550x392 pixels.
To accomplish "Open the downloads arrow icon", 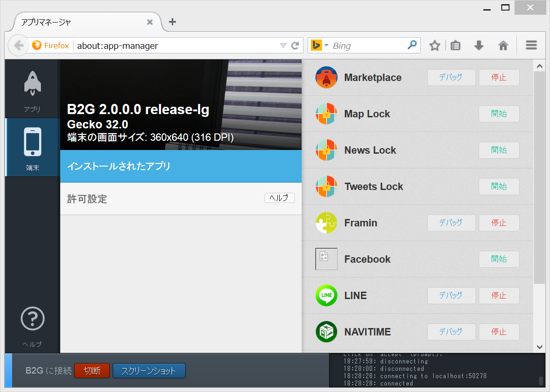I will (479, 46).
